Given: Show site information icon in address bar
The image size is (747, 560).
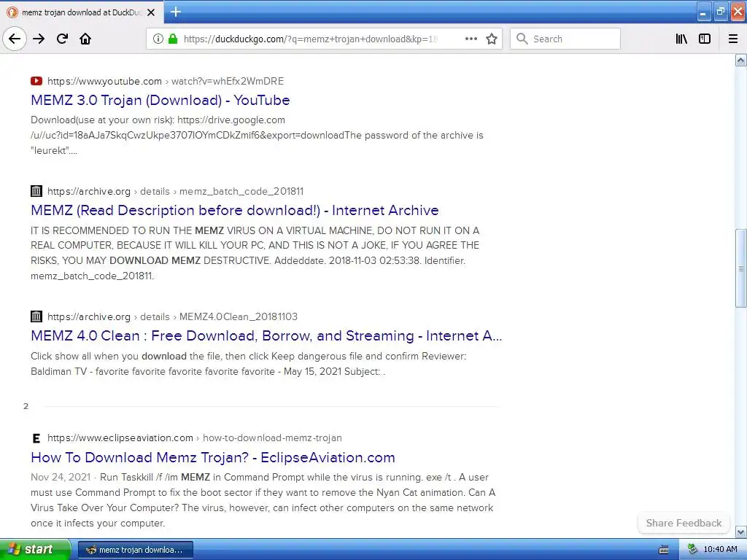Looking at the screenshot, I should pyautogui.click(x=158, y=39).
